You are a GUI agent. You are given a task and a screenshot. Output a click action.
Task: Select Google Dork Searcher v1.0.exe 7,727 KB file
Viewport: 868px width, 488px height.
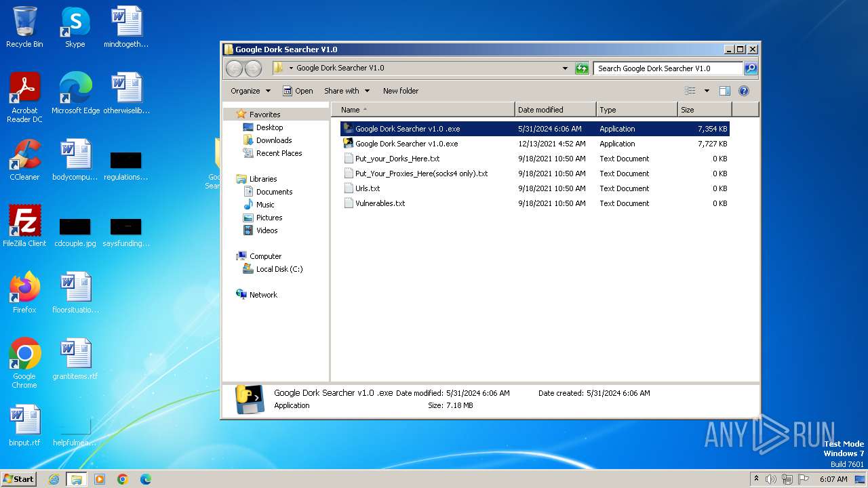point(535,144)
